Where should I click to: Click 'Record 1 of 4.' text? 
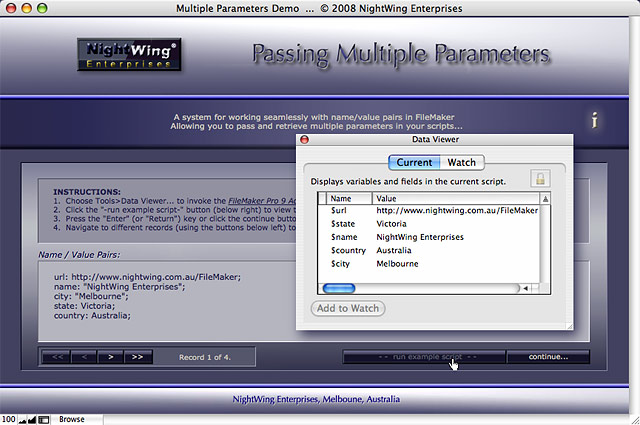pos(204,357)
